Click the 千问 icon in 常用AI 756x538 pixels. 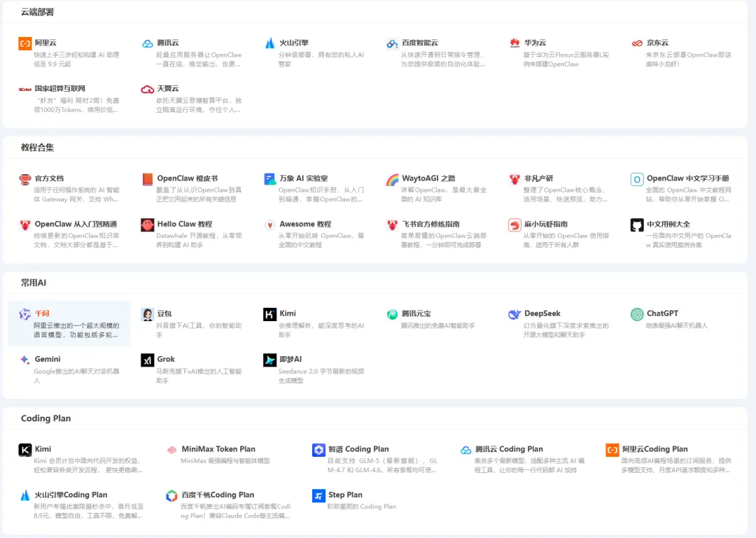click(x=25, y=314)
